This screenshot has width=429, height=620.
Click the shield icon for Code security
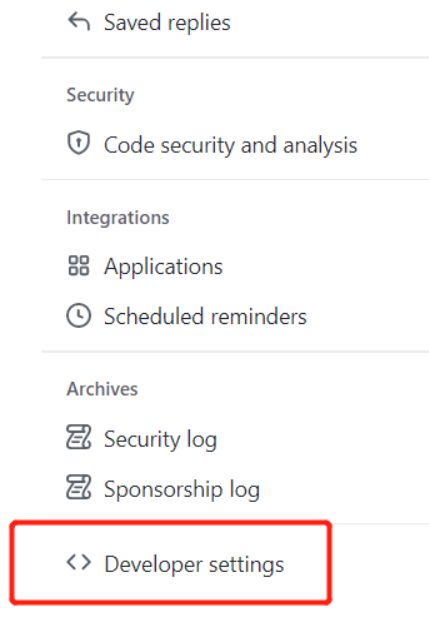[79, 143]
